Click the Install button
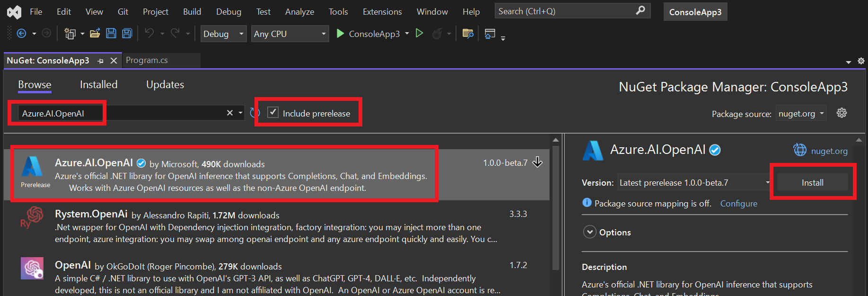 point(812,182)
